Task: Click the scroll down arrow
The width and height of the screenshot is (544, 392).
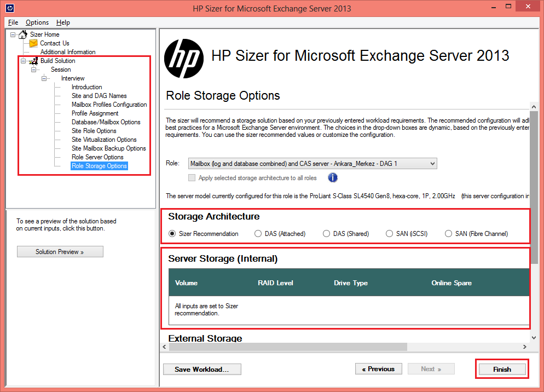Action: [534, 337]
